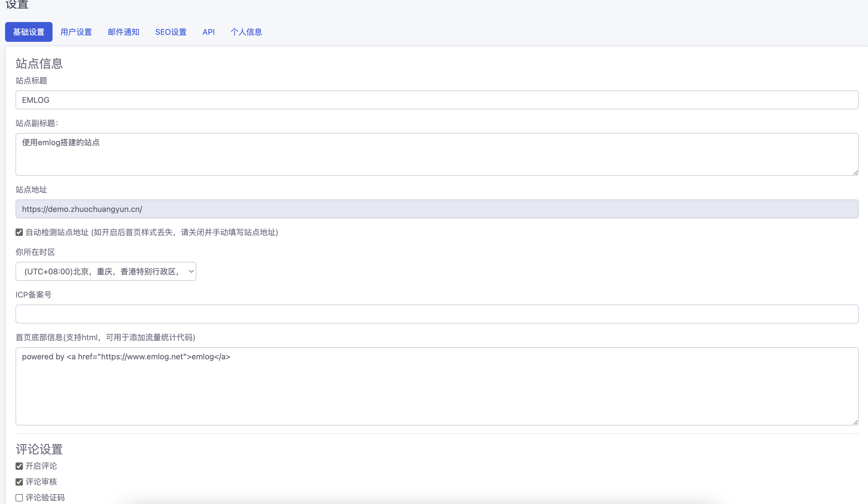Click the ICP备案号 label
Image resolution: width=868 pixels, height=504 pixels.
click(x=33, y=295)
